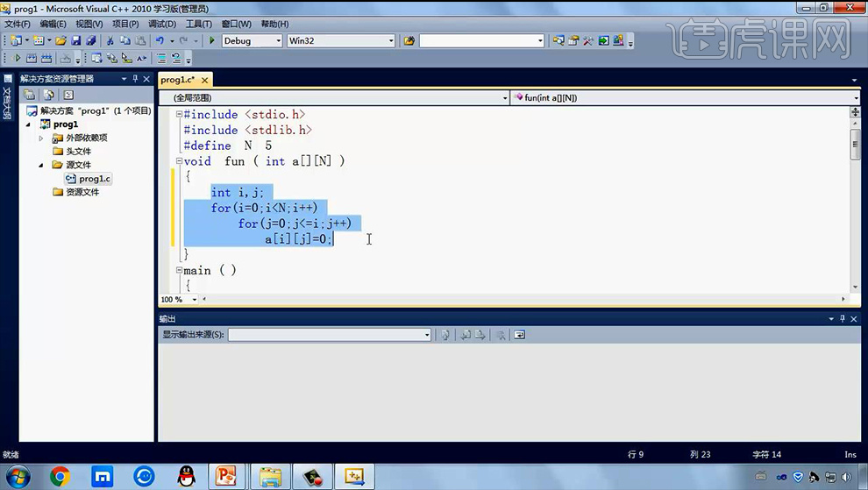Collapse the main ( ) function outline
The height and width of the screenshot is (490, 868).
179,270
